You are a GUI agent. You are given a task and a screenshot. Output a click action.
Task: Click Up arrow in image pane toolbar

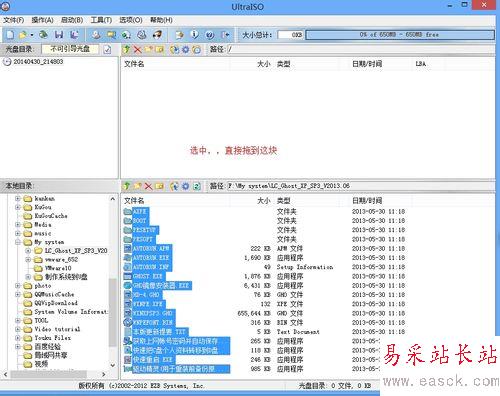126,50
